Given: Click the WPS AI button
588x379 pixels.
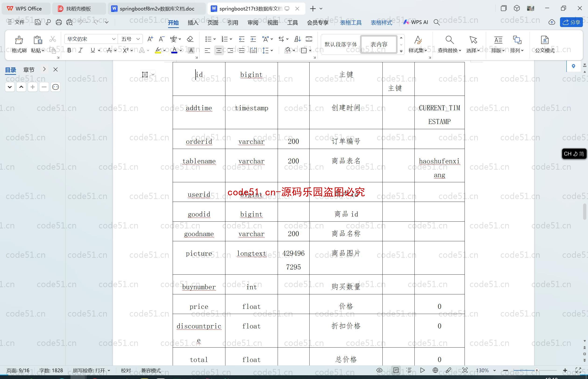Looking at the screenshot, I should pos(416,22).
